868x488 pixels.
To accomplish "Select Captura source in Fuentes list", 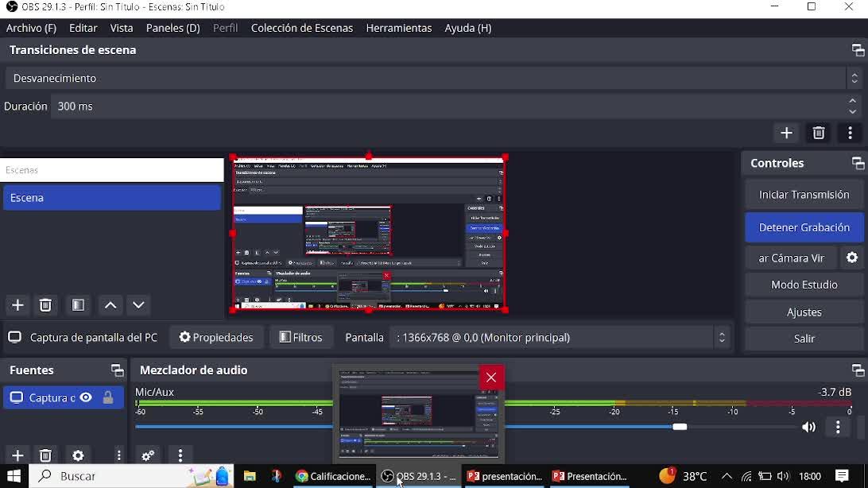I will tap(64, 398).
